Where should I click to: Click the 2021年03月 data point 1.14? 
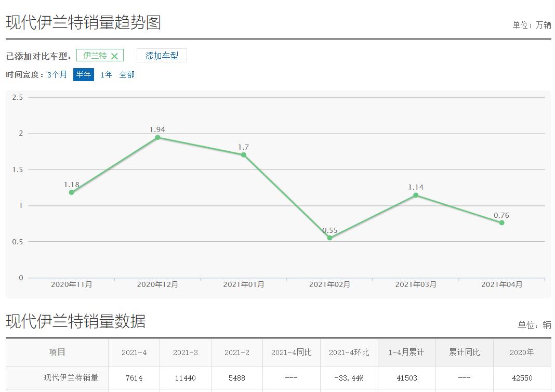pyautogui.click(x=416, y=195)
